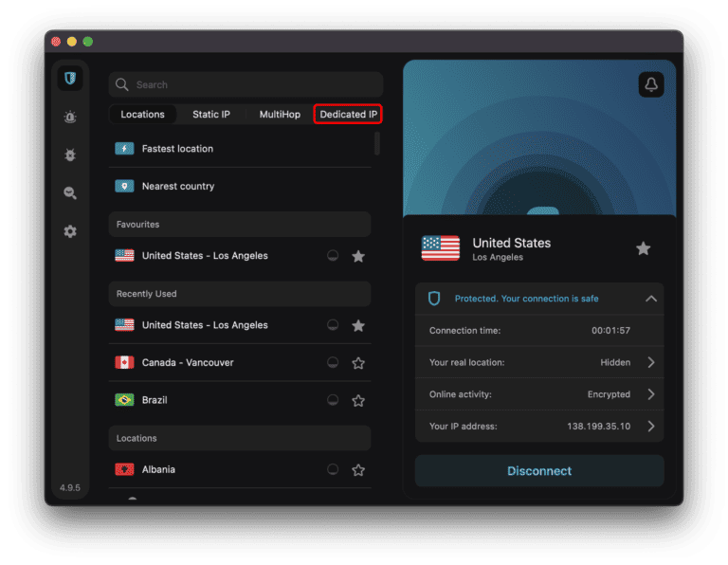Viewport: 728px width, 565px height.
Task: Click Recently Used section header
Action: tap(240, 294)
